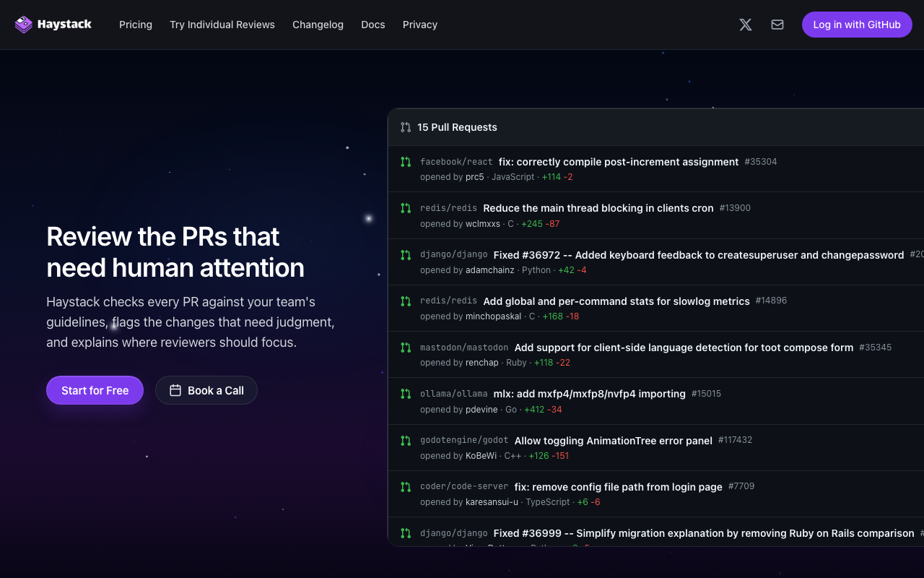Click the PR icon for mastodon/mastodon row
Image resolution: width=924 pixels, height=578 pixels.
coord(406,348)
